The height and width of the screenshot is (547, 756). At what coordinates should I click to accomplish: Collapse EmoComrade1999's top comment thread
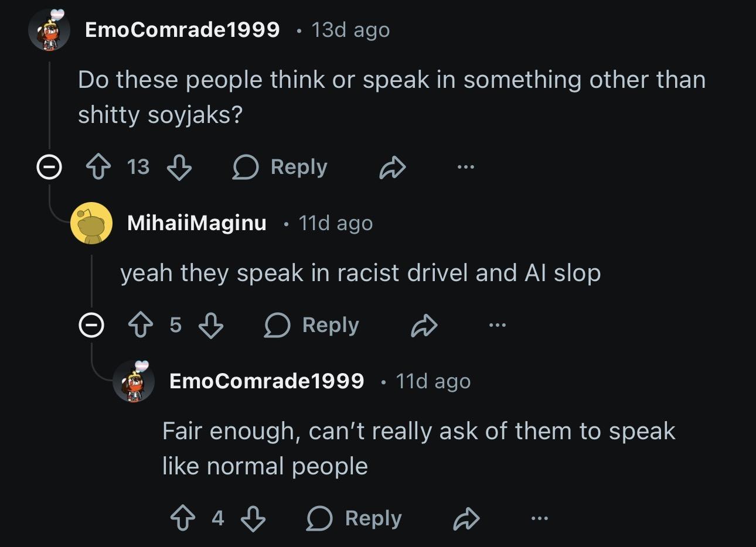[x=49, y=167]
